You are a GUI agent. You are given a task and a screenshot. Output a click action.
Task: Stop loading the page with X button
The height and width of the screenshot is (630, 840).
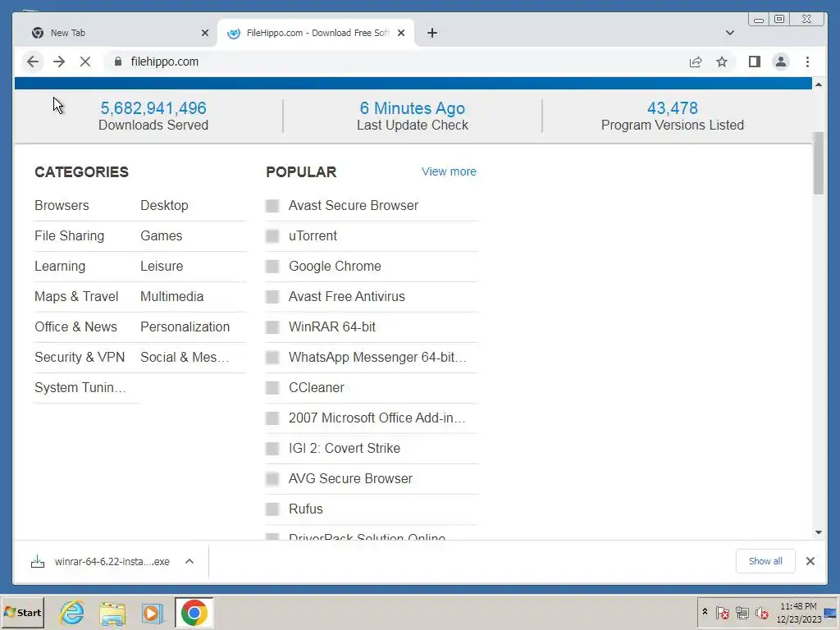coord(85,62)
